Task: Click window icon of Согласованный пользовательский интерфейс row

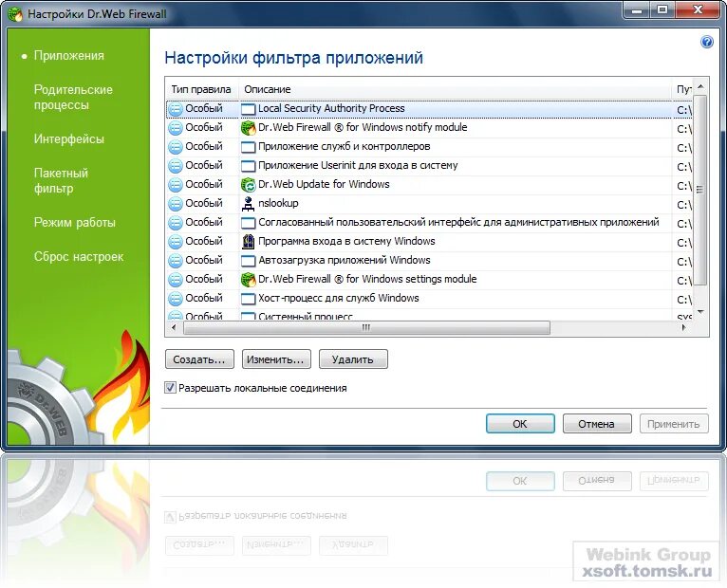Action: (x=249, y=223)
